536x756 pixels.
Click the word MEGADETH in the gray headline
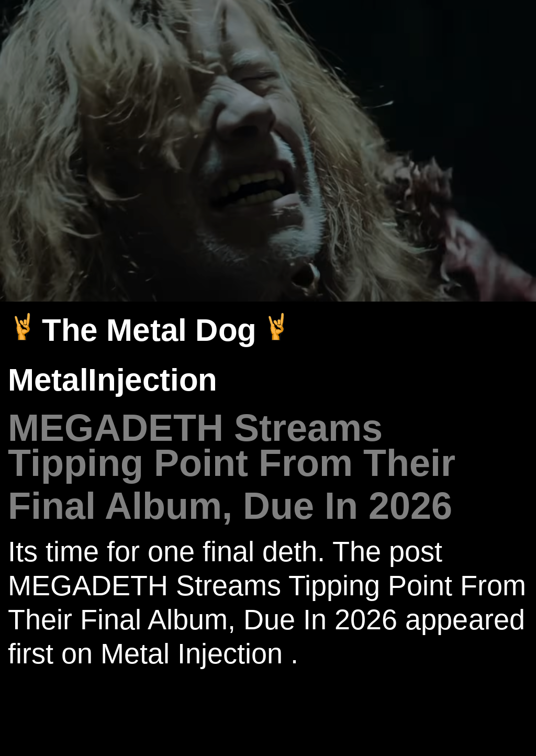pos(116,428)
